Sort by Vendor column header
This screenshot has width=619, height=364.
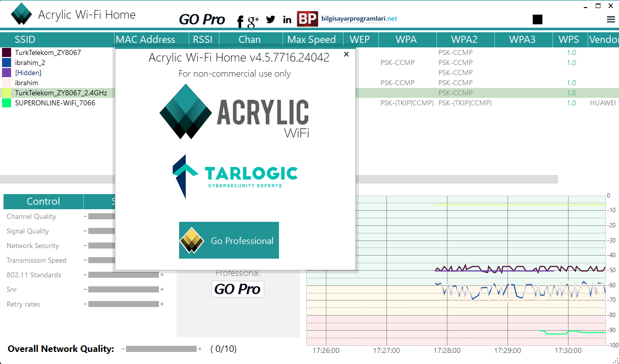pyautogui.click(x=603, y=39)
